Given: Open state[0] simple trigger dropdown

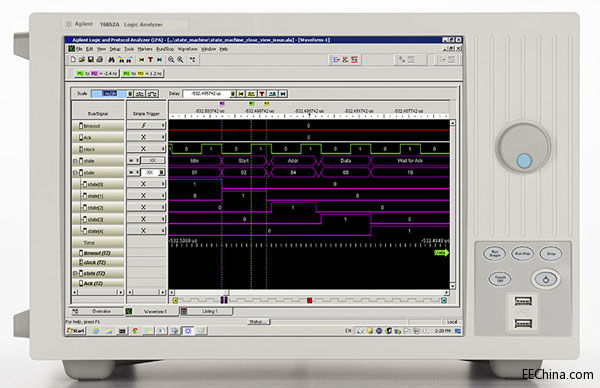Looking at the screenshot, I should coord(163,184).
